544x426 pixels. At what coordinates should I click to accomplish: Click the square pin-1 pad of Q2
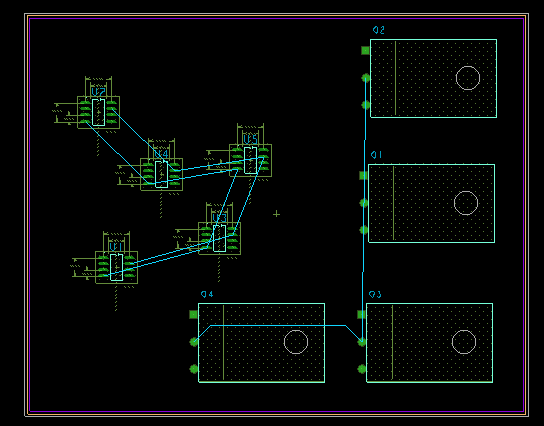point(365,51)
